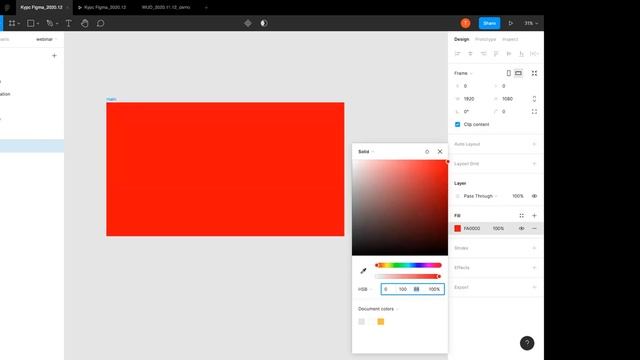
Task: Click the Align bottom icon
Action: [521, 53]
